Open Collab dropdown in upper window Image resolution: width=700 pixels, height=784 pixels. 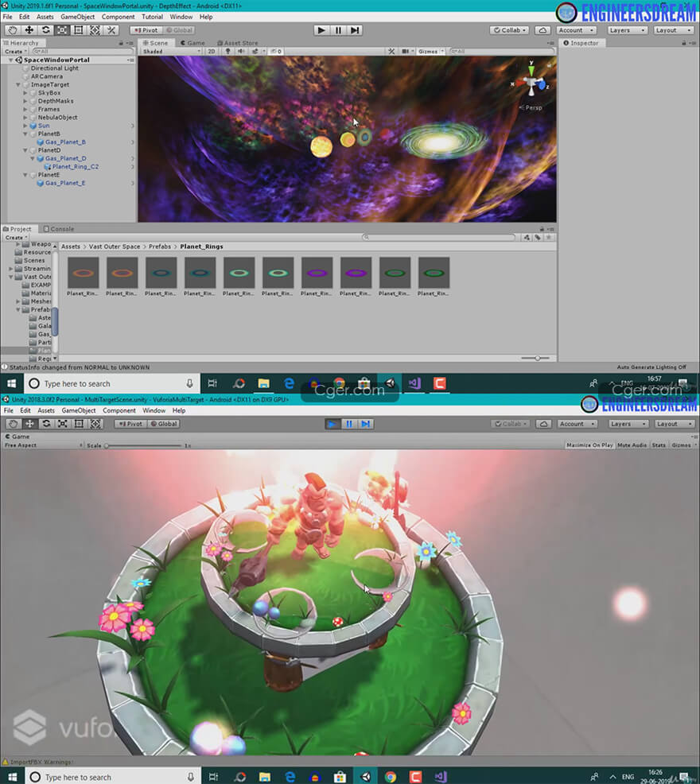pos(509,30)
